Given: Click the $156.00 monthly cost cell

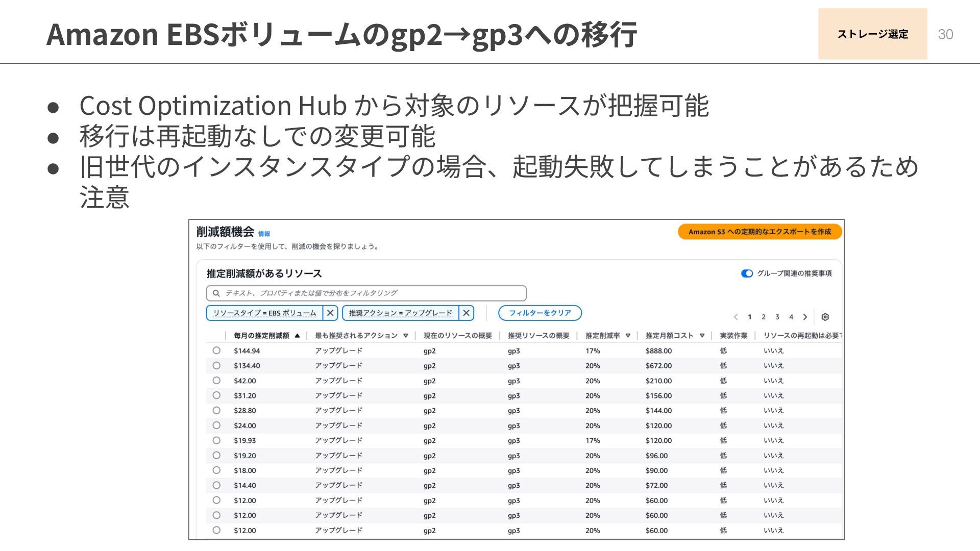Looking at the screenshot, I should [658, 396].
